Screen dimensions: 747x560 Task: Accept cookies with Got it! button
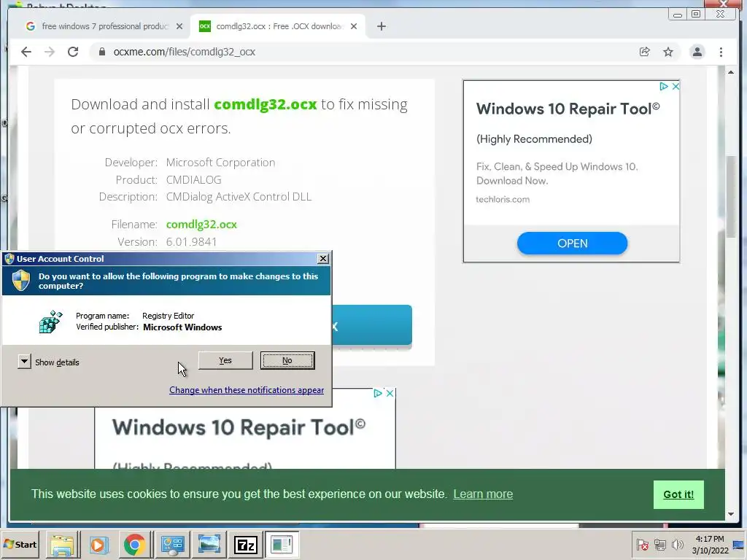point(678,494)
